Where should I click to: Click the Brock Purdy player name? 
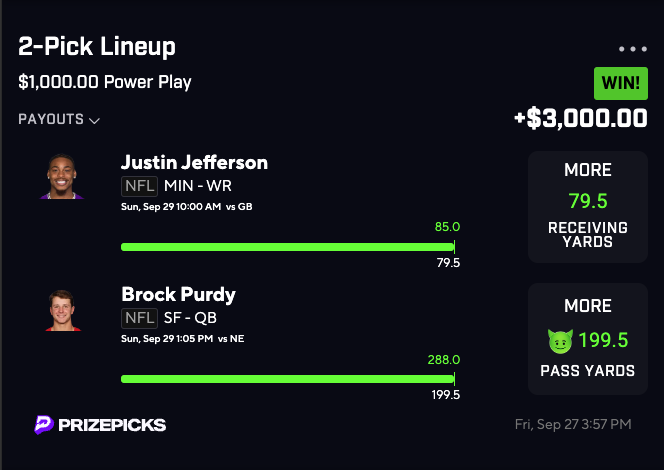point(176,295)
